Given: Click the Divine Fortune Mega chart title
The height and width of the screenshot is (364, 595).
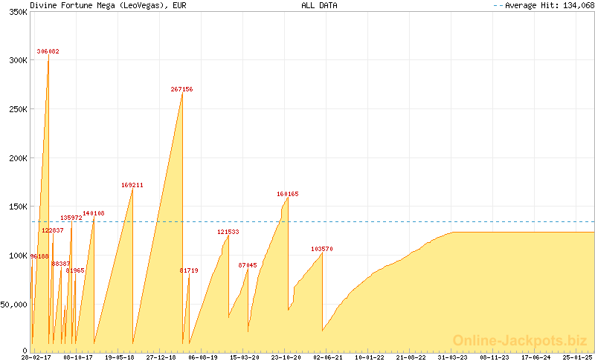Looking at the screenshot, I should click(x=109, y=5).
